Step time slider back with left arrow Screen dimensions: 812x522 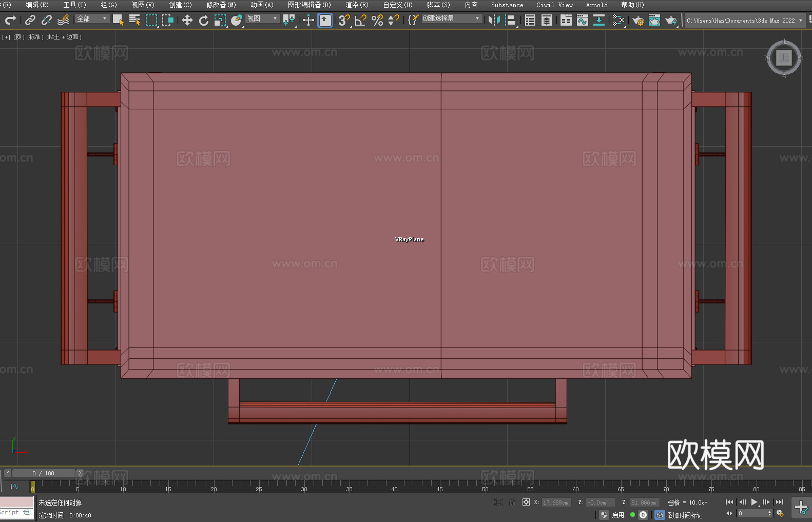pos(7,473)
